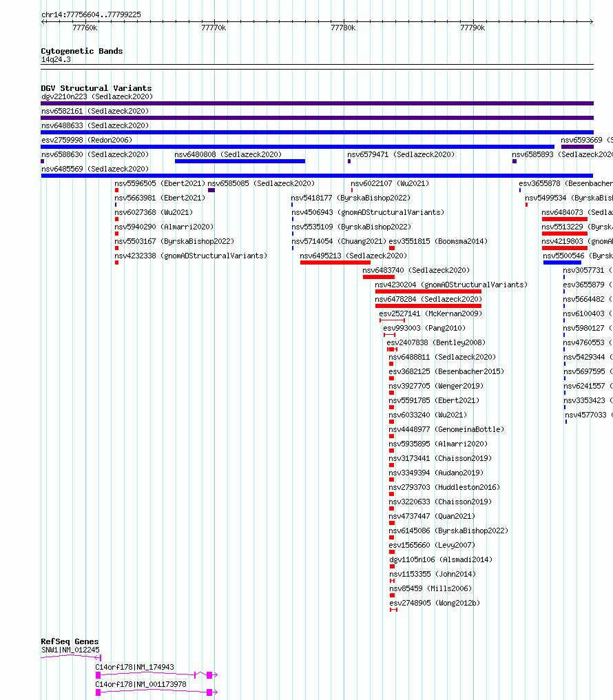This screenshot has width=613, height=700.
Task: Select nsv5714054 (Chuang2021) label
Action: (x=339, y=242)
